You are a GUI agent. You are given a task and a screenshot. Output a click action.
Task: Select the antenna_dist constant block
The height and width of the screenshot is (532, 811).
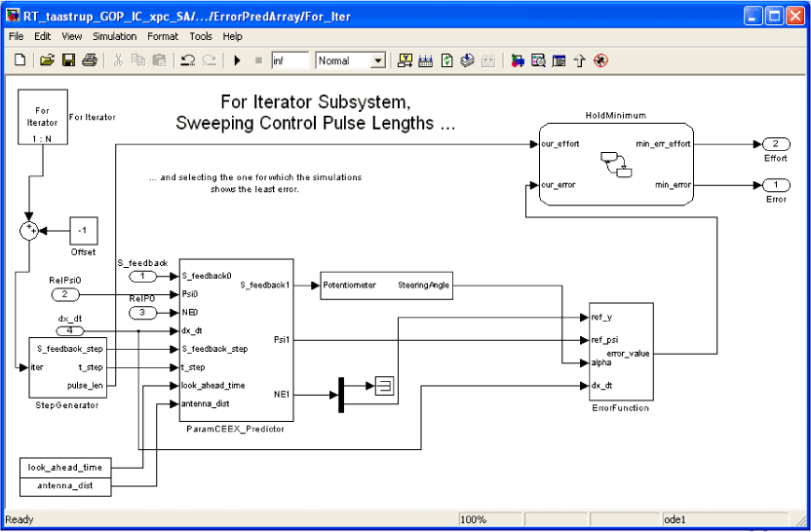(x=65, y=486)
